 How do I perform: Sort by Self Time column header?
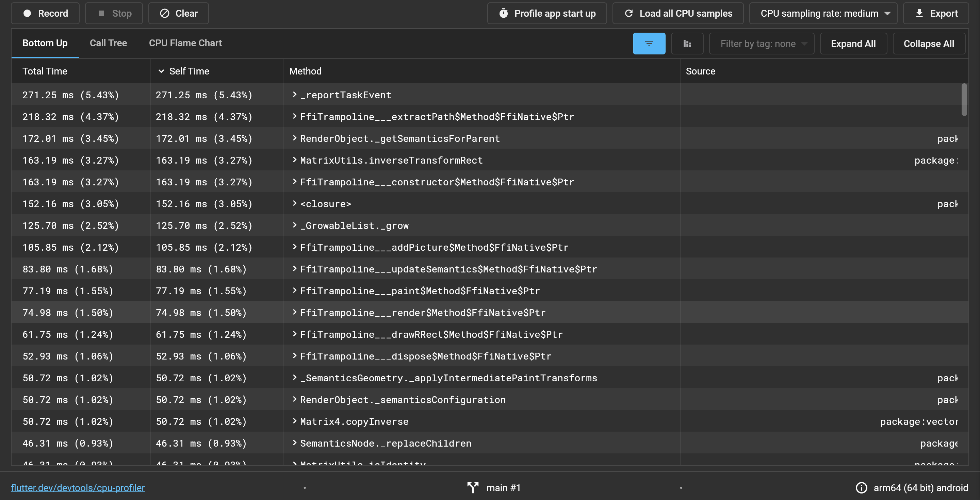[189, 71]
